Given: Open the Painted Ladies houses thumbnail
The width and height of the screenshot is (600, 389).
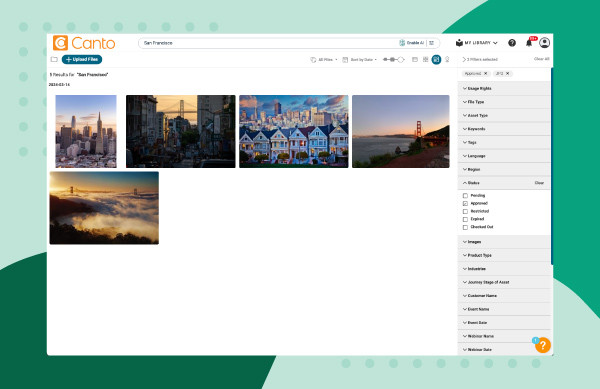Looking at the screenshot, I should pos(294,131).
